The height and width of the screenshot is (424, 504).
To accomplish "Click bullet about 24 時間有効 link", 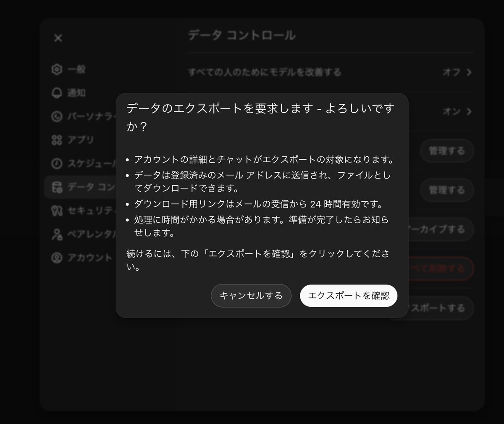I will coord(258,204).
